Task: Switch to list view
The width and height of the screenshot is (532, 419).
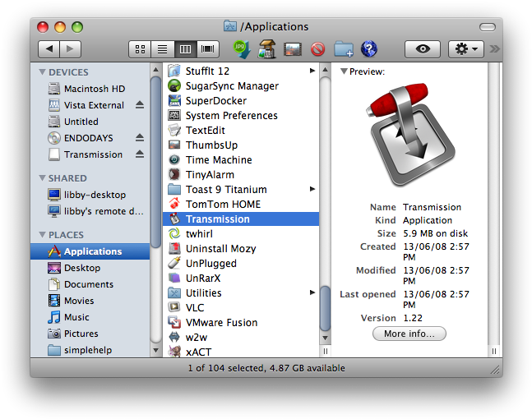Action: coord(163,49)
